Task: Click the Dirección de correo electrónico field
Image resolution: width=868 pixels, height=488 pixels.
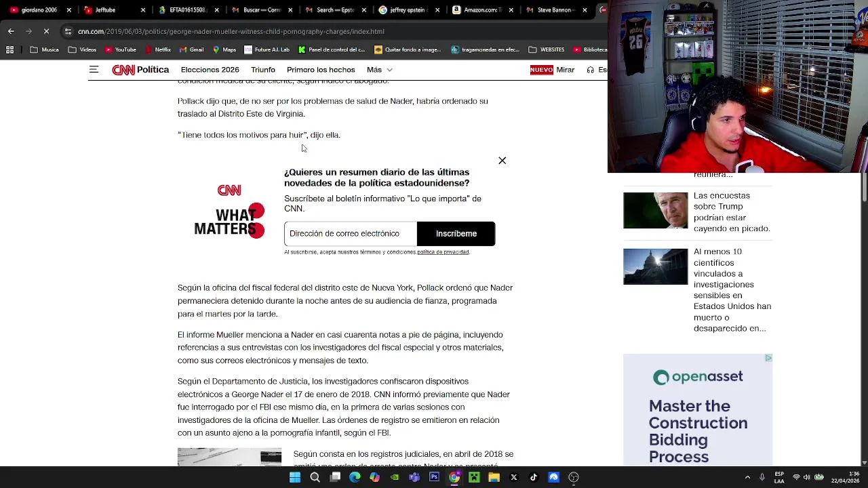Action: click(x=351, y=233)
